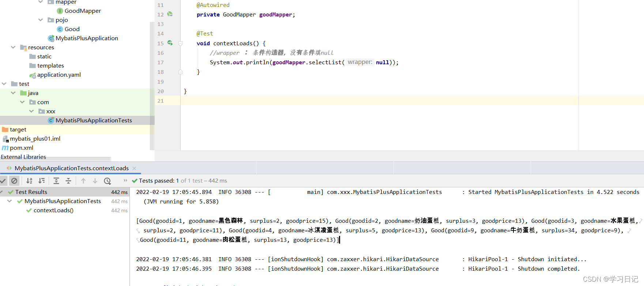Click fold end marker at line 18
Viewport: 644px width, 286px height.
click(180, 72)
